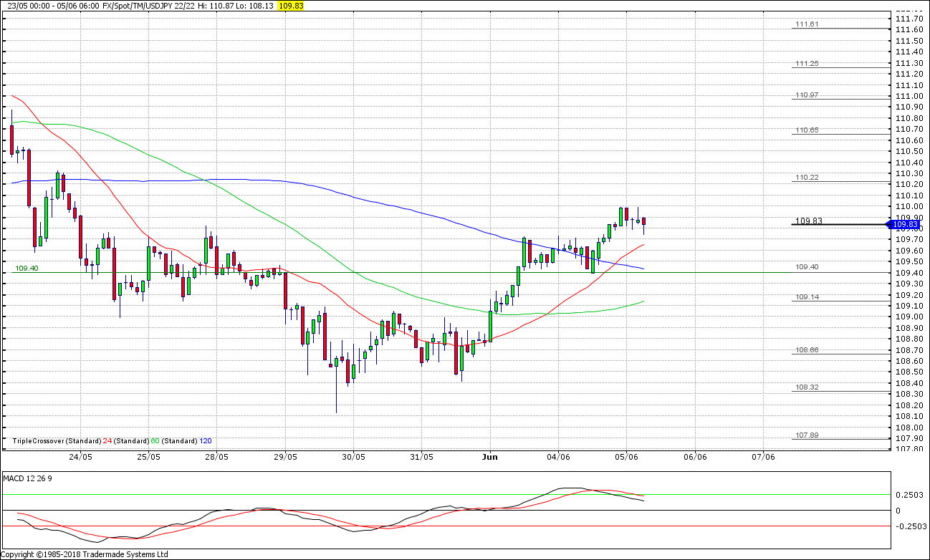Click the yellow 109.83 price in header
The image size is (930, 560).
tap(292, 5)
